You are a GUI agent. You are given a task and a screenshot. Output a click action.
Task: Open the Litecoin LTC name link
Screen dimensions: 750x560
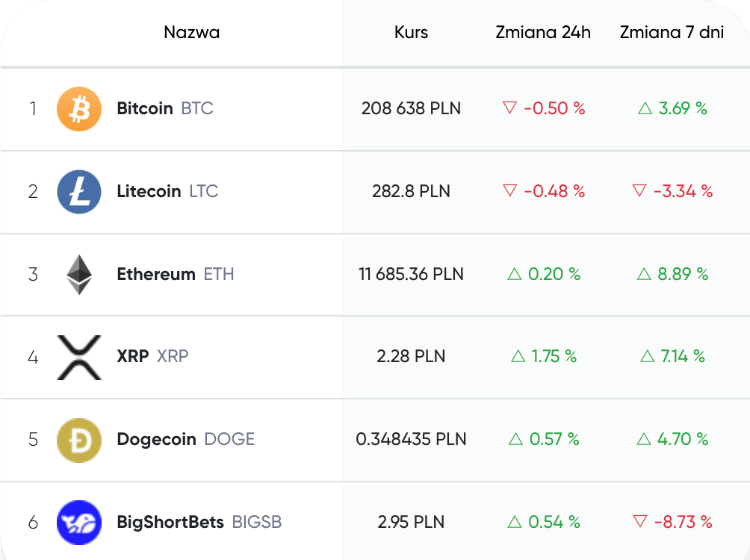click(167, 191)
